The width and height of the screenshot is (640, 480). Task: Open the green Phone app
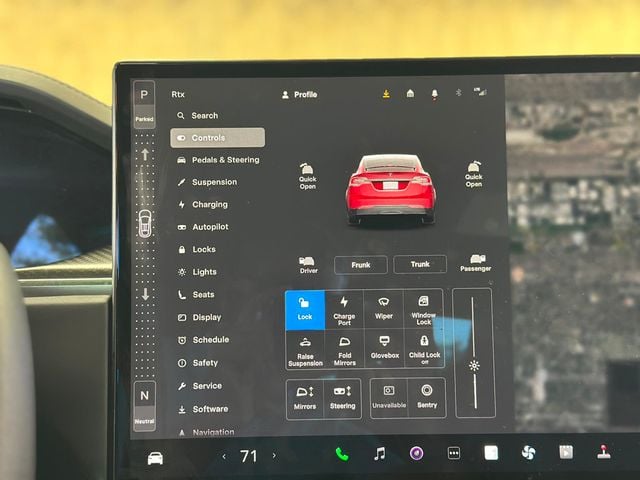pyautogui.click(x=342, y=454)
